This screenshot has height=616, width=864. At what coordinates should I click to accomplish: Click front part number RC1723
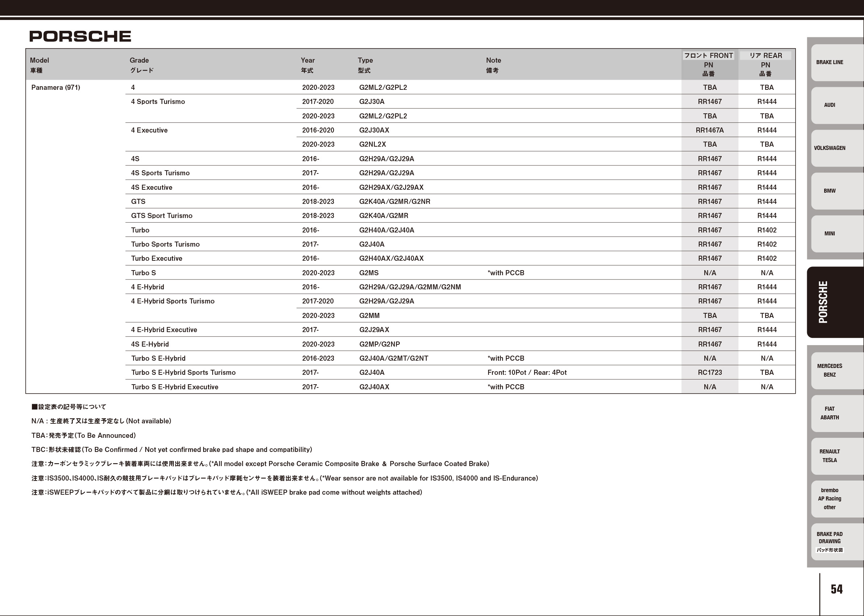[710, 373]
